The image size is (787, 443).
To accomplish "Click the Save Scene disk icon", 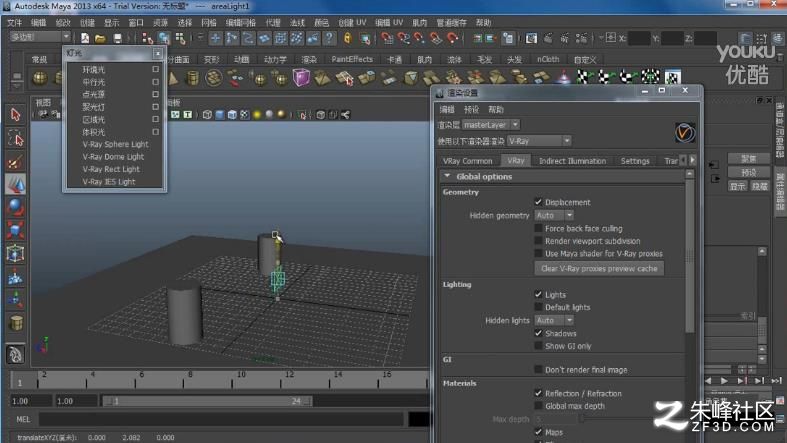I will click(117, 38).
